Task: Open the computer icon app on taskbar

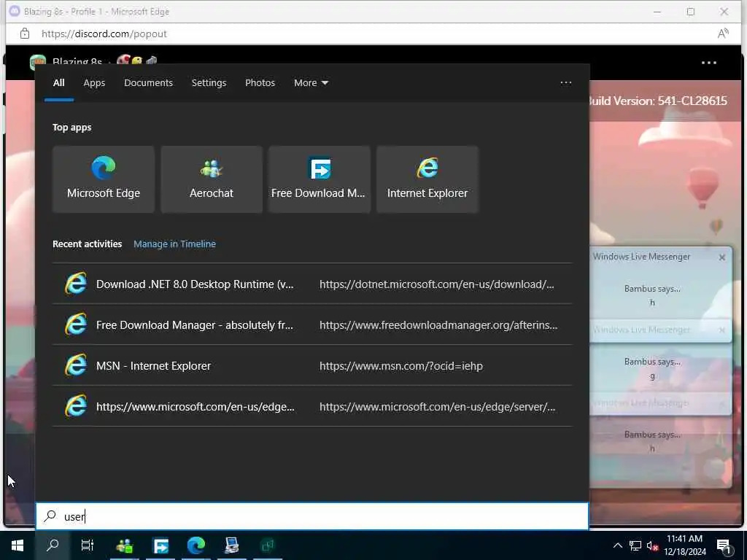Action: [x=232, y=545]
